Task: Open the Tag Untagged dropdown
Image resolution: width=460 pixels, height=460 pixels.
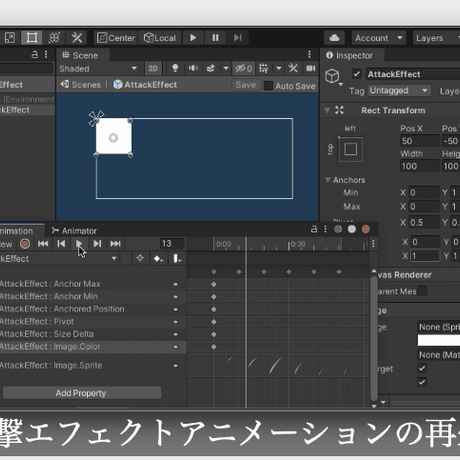Action: coord(399,91)
